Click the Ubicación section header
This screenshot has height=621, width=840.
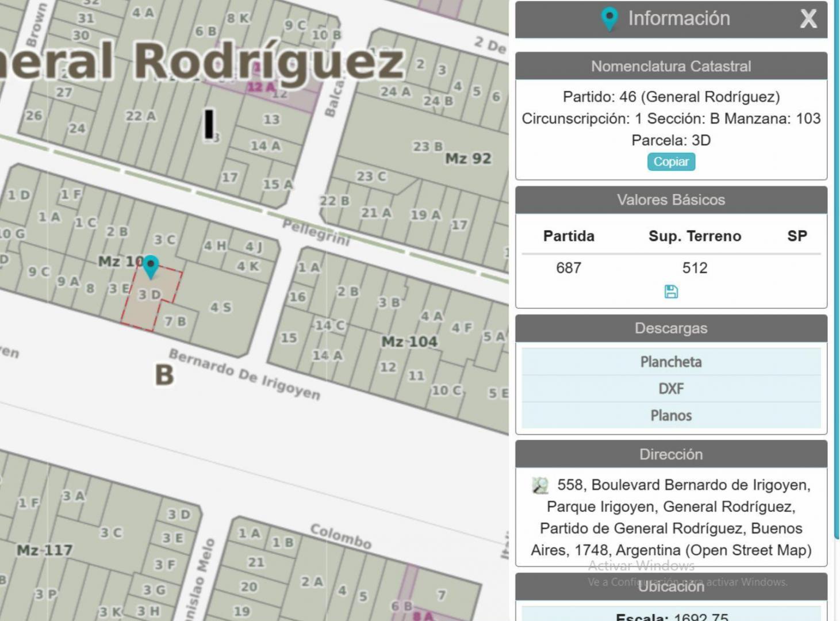click(671, 586)
